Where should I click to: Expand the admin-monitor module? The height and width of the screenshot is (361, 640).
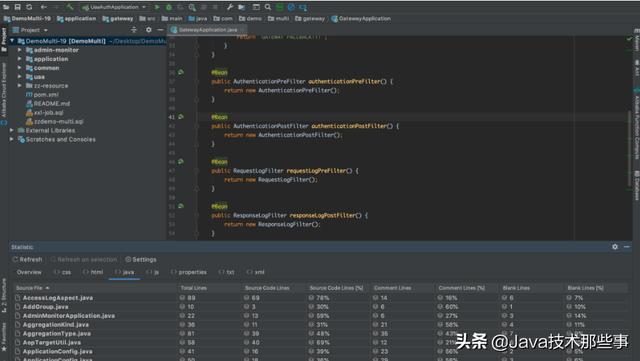(20, 50)
